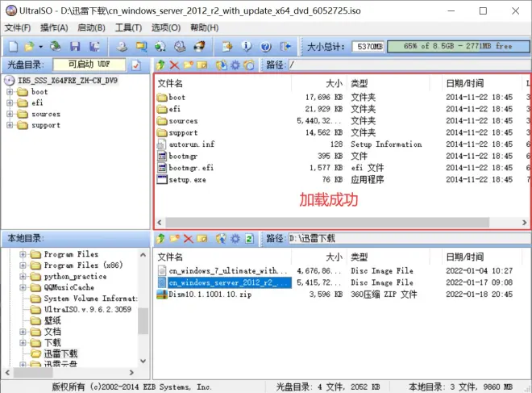This screenshot has height=393, width=532.
Task: Open an image file via Open folder icon
Action: 29,46
